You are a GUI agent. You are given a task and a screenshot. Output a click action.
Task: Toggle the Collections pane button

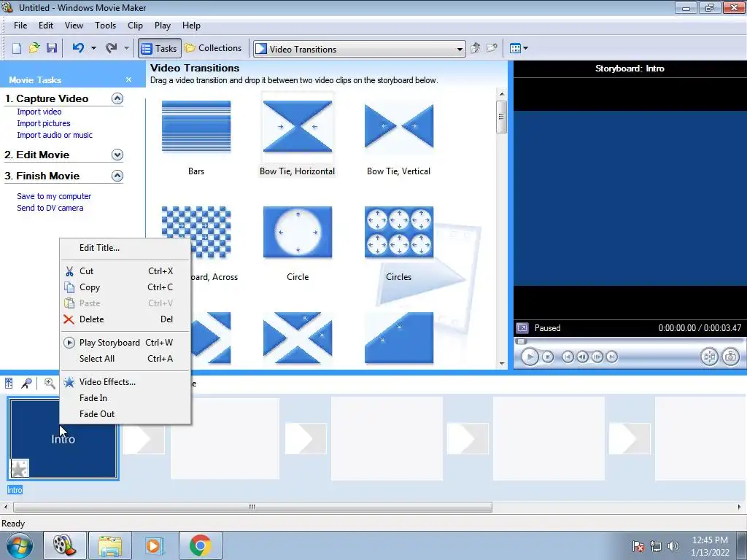pyautogui.click(x=214, y=48)
